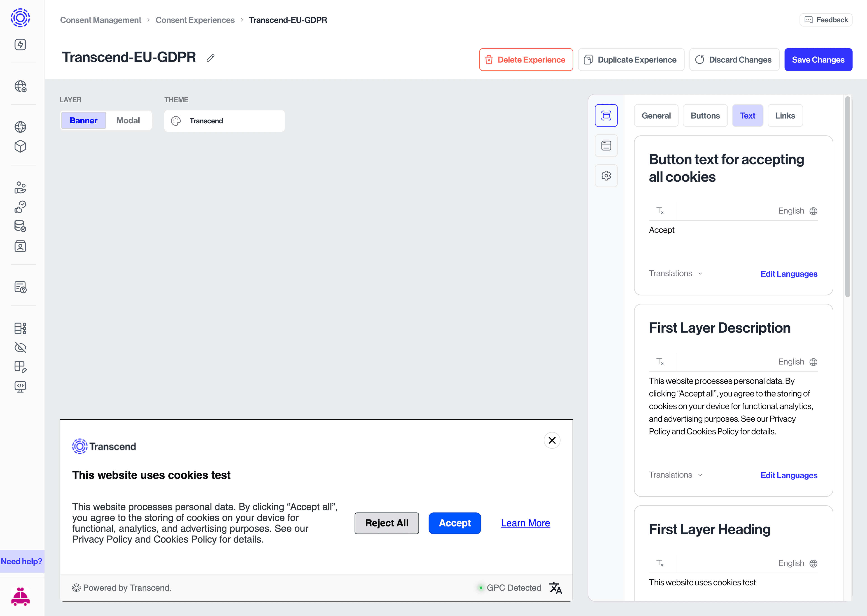Open the Links tab

(785, 115)
